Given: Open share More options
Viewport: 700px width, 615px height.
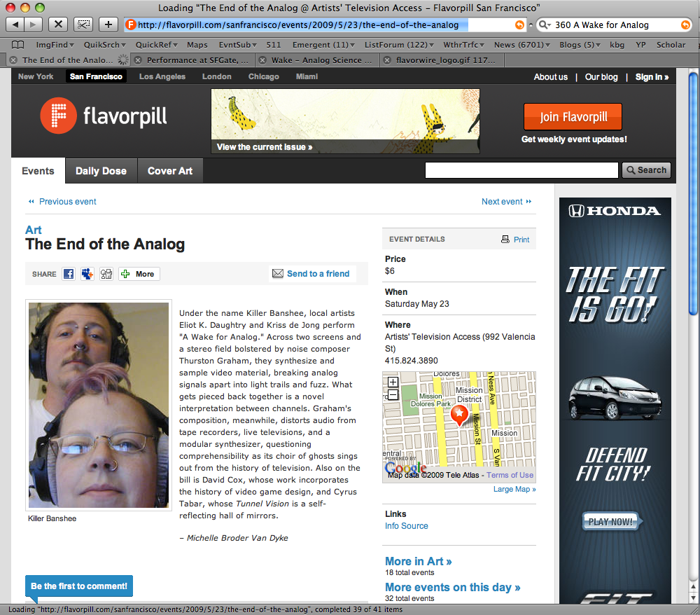Looking at the screenshot, I should click(139, 274).
